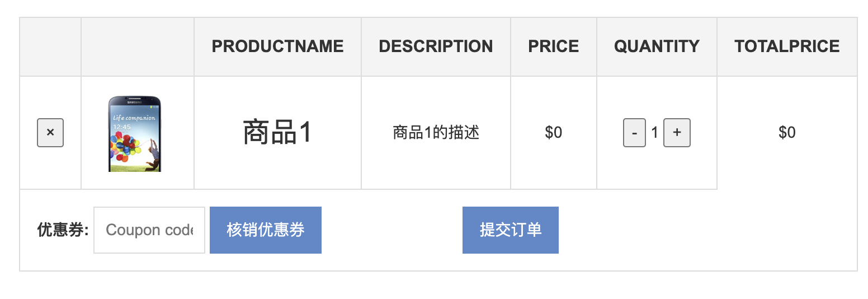Select the PRICE column header

click(553, 46)
